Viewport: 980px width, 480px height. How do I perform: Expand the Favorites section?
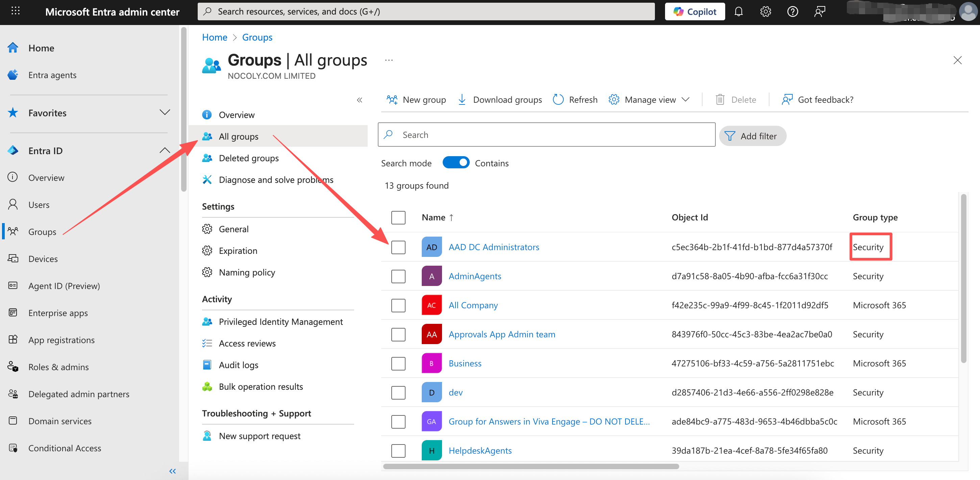tap(164, 113)
